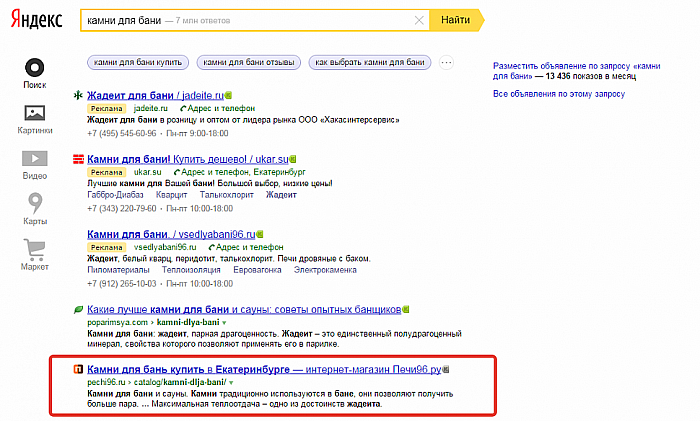
Task: Open result Камни для бань купить в Екатеринбурге
Action: tap(264, 370)
